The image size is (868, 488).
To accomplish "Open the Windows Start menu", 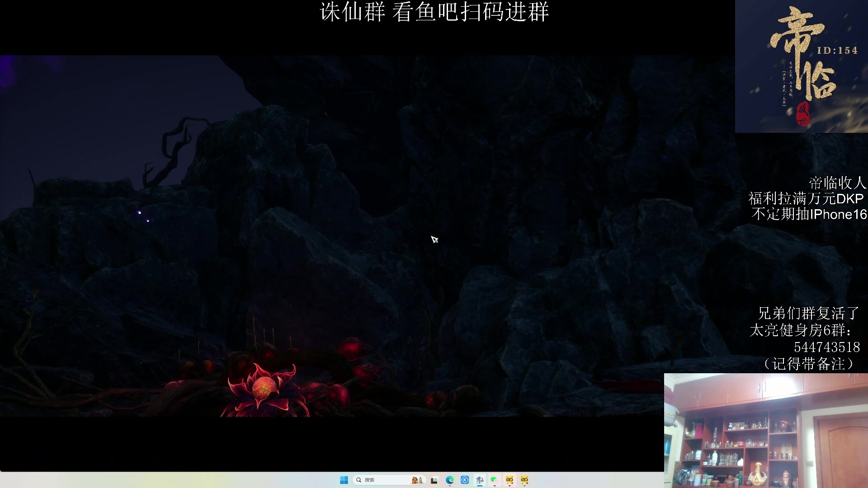I will [x=344, y=480].
